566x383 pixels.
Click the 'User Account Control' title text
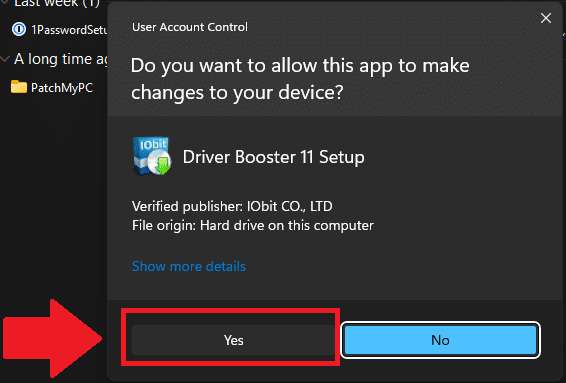[x=190, y=27]
